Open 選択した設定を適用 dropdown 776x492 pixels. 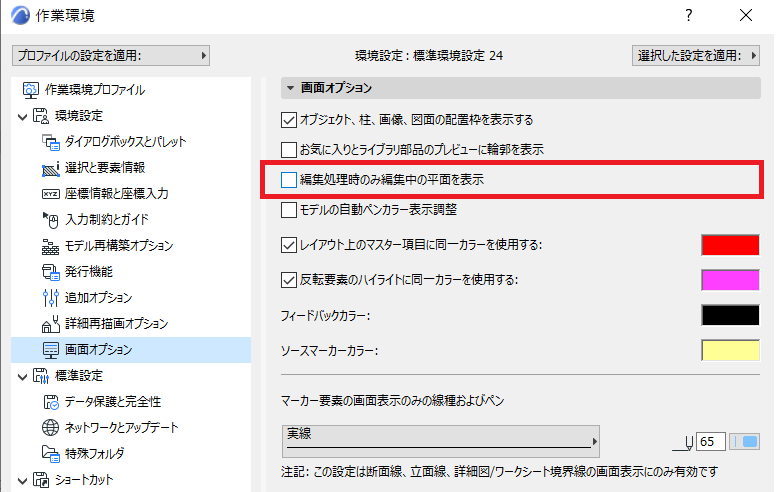(696, 55)
